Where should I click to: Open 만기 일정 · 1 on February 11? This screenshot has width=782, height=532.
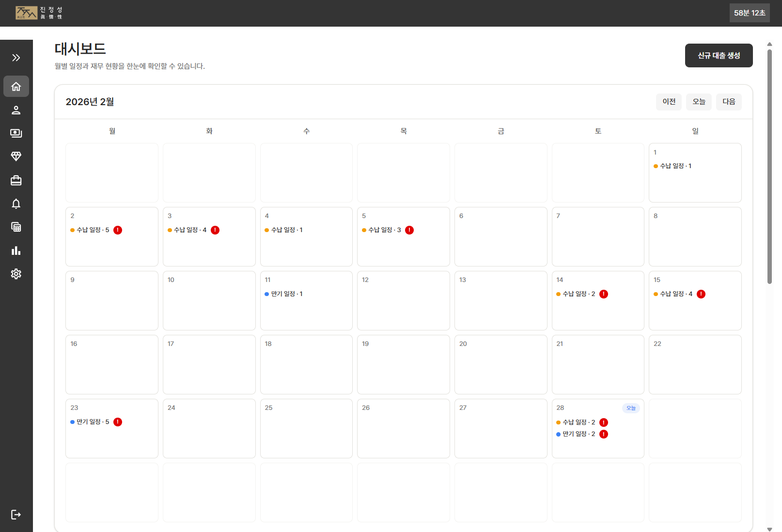pyautogui.click(x=286, y=294)
